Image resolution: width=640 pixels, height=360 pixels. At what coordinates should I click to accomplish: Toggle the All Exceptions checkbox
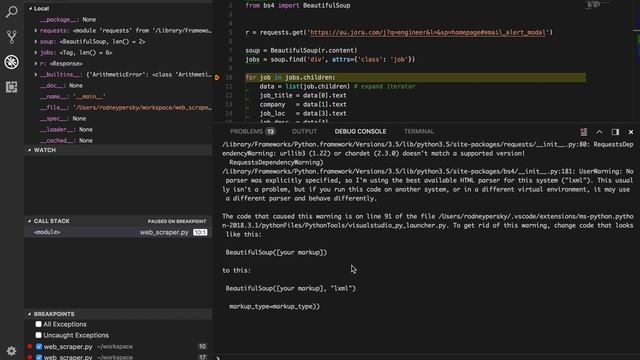pyautogui.click(x=38, y=324)
